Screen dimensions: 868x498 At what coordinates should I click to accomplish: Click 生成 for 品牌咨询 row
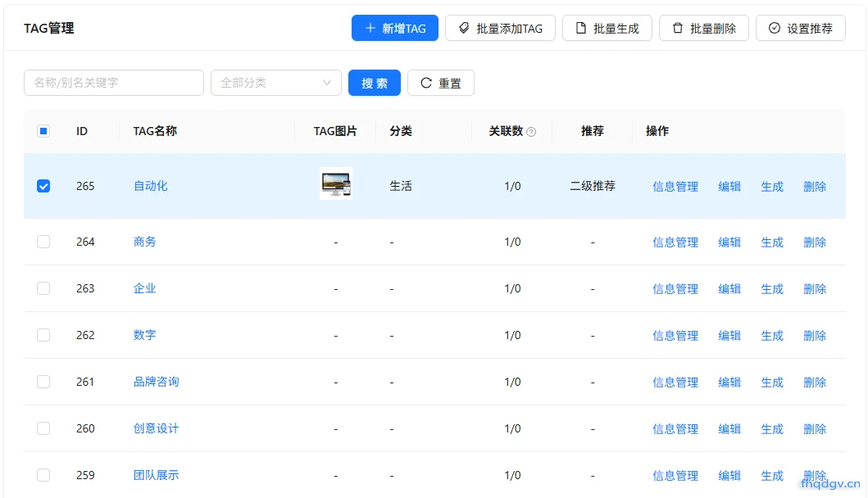coord(772,383)
